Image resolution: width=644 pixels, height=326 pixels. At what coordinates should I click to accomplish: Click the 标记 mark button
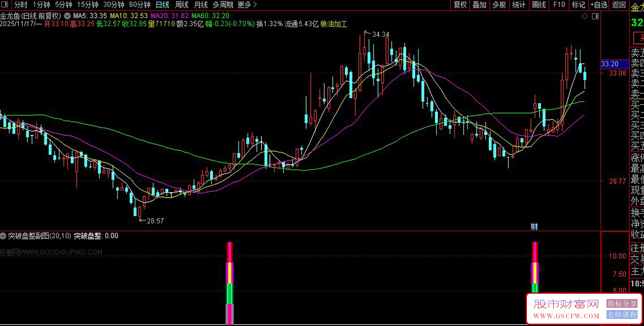578,5
